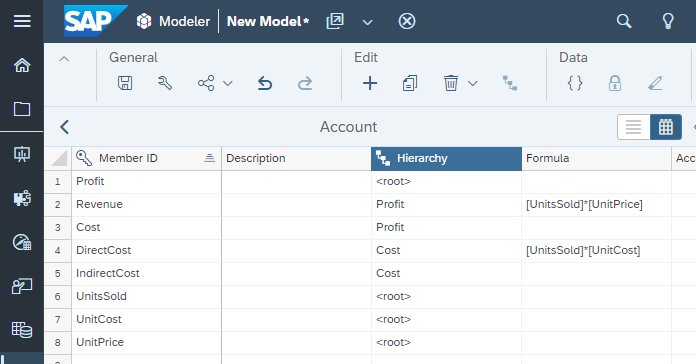
Task: Expand the share options dropdown arrow
Action: (228, 83)
